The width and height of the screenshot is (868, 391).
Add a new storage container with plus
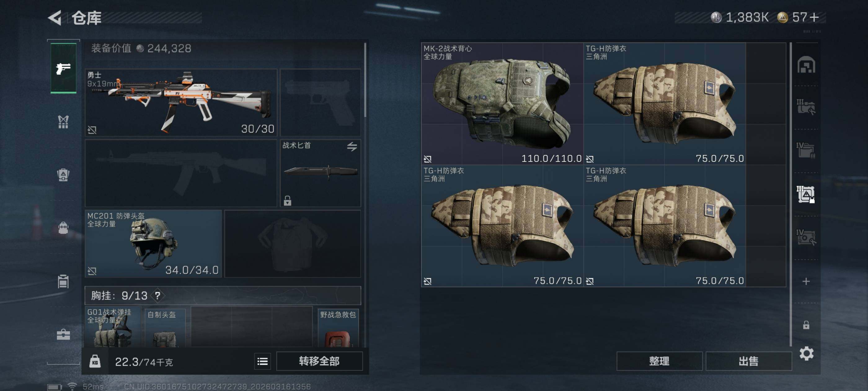[x=806, y=281]
